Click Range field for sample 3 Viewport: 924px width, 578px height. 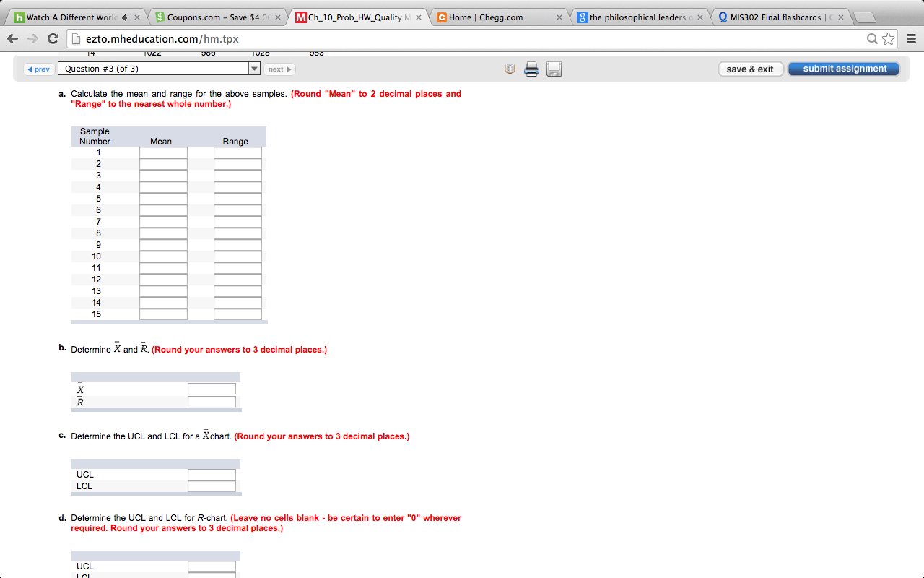(x=237, y=176)
